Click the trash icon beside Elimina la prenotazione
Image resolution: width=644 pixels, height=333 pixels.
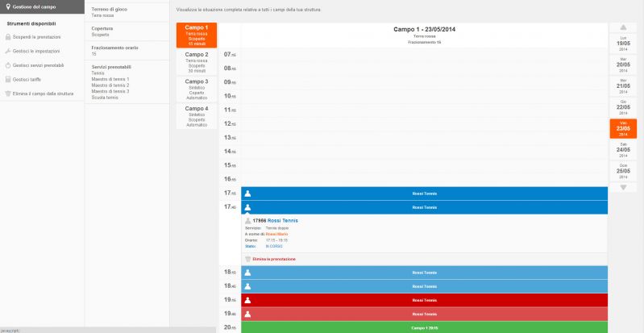[247, 259]
